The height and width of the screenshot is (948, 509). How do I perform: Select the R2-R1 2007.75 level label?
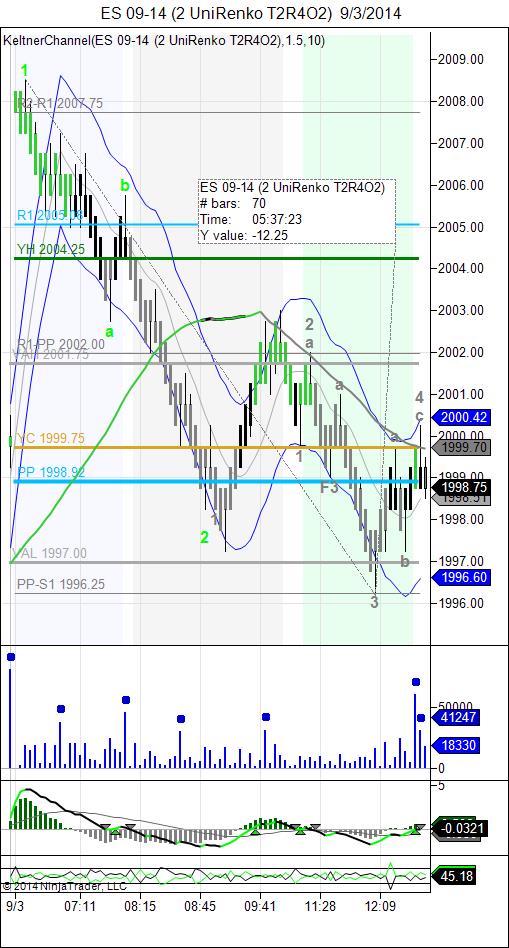coord(60,103)
